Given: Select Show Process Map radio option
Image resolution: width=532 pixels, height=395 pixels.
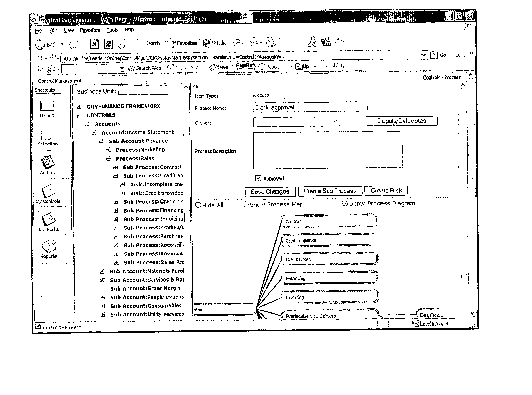Looking at the screenshot, I should (245, 205).
